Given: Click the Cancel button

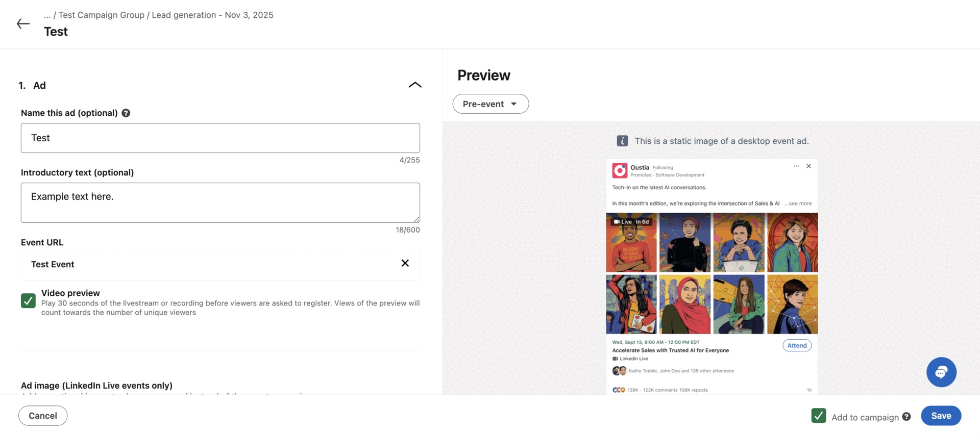Looking at the screenshot, I should pyautogui.click(x=43, y=416).
